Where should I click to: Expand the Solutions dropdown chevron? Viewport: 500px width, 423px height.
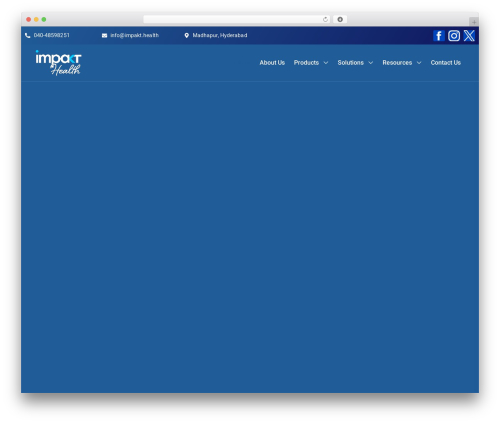click(x=370, y=63)
